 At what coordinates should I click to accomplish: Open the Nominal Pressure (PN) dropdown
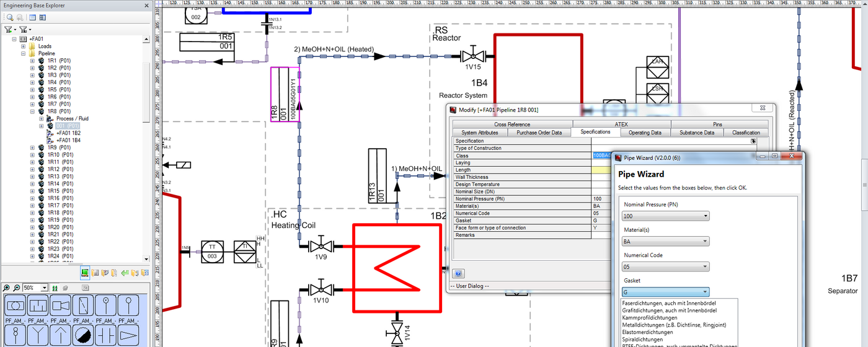(x=706, y=216)
